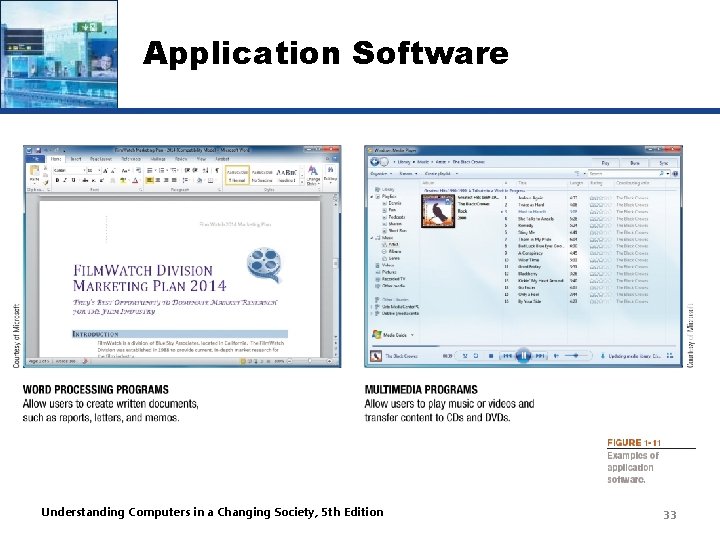Select Videos in Media Player library
720x540 pixels.
click(x=388, y=265)
